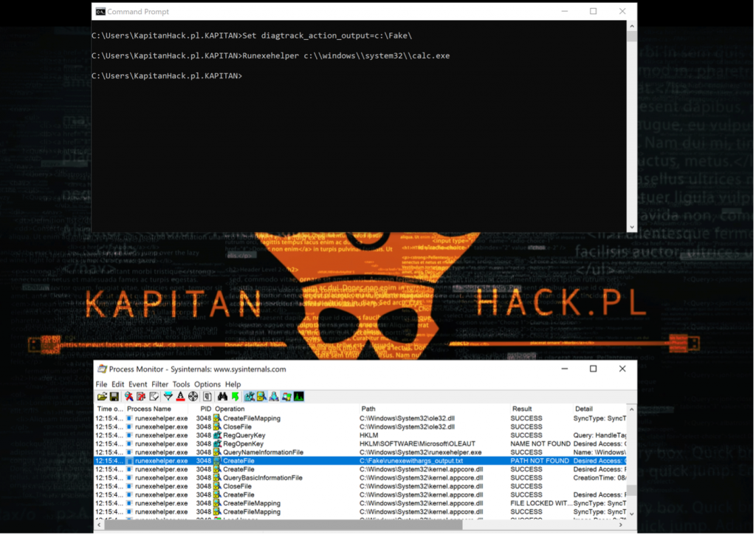
Task: Toggle Show Process and Thread Activity button
Action: [287, 397]
